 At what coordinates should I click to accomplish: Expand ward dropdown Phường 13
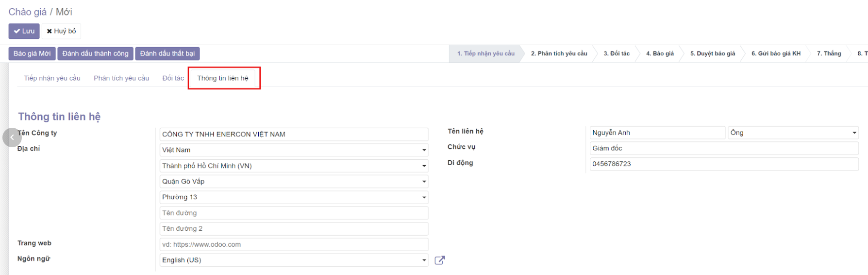[294, 197]
